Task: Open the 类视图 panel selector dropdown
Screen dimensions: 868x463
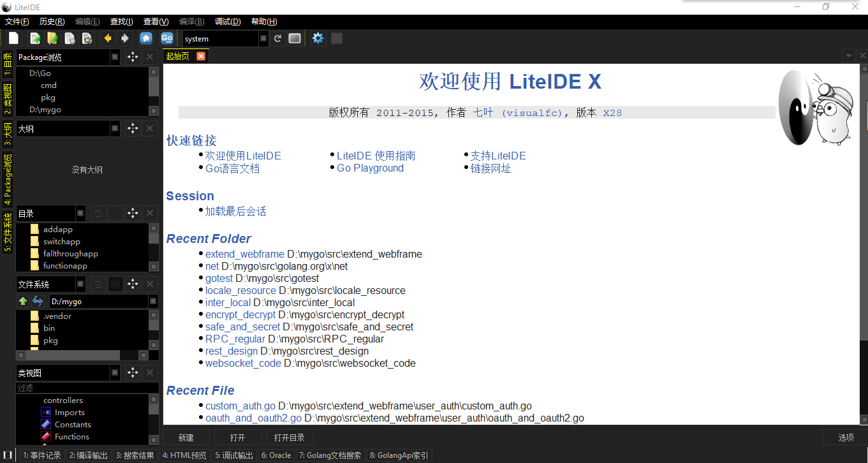Action: coord(115,373)
